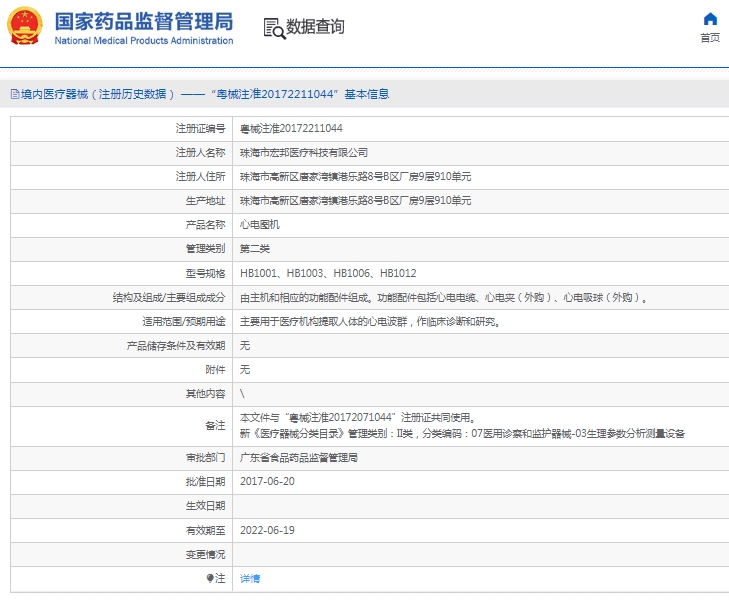Image resolution: width=729 pixels, height=601 pixels.
Task: Click the 备注 label
Action: 215,426
